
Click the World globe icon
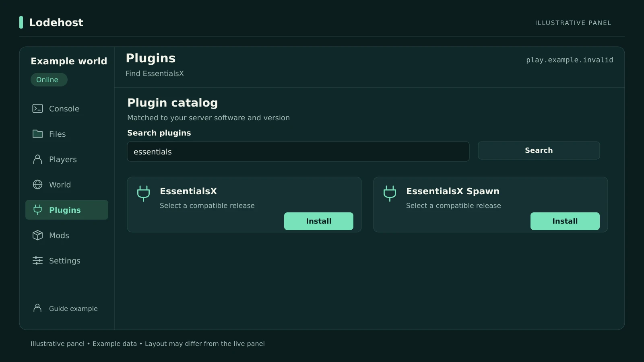37,185
